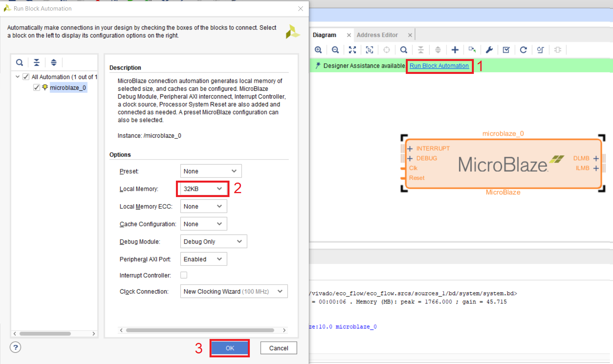Click the Clk pin on MicroBlaze block
The height and width of the screenshot is (364, 613).
click(413, 168)
